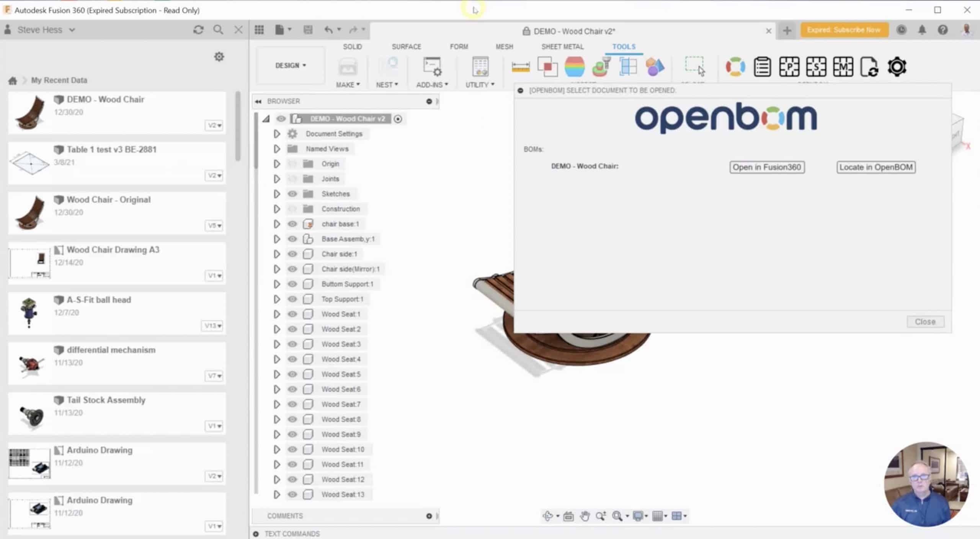Screen dimensions: 980x539
Task: Click the Save icon
Action: pyautogui.click(x=308, y=30)
